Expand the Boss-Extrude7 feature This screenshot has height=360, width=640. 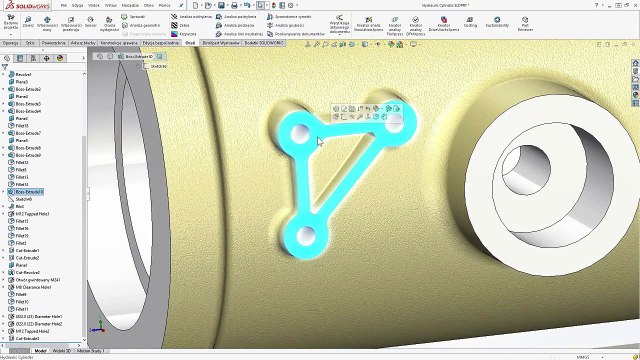pos(4,133)
